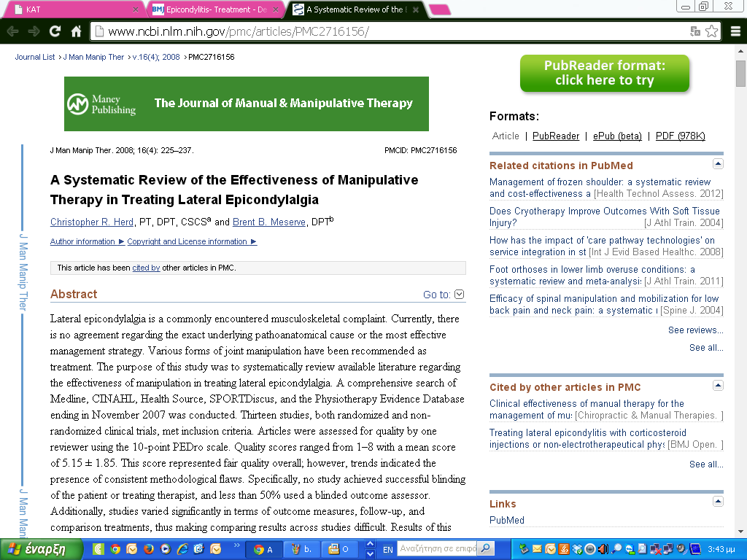Open a new tab

(x=439, y=9)
